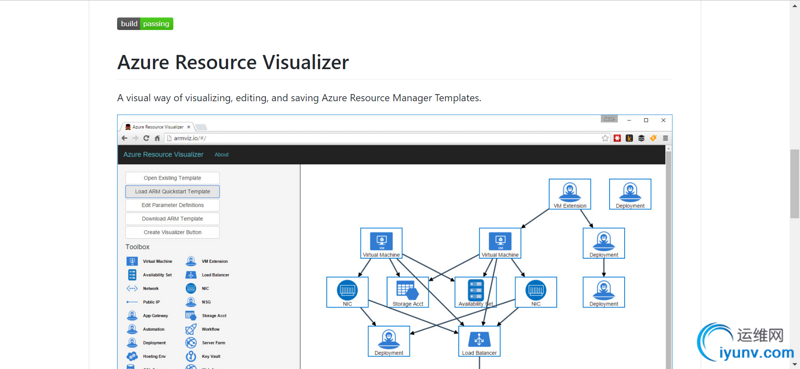Select Virtual Machine tool in the Toolbox
This screenshot has width=800, height=369.
point(149,261)
